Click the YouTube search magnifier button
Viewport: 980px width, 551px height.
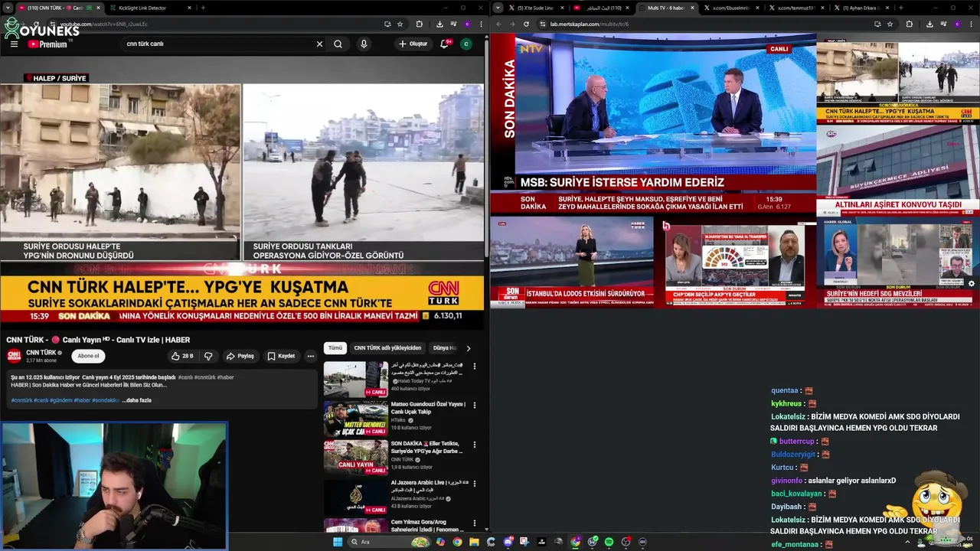click(x=338, y=44)
